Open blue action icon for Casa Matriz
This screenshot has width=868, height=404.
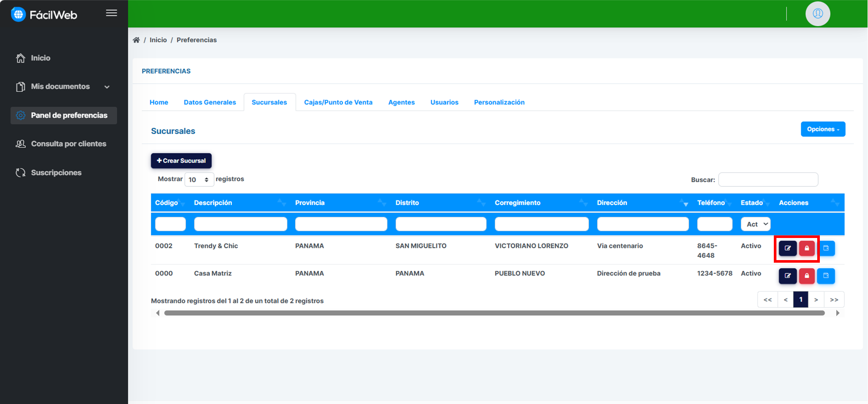826,276
